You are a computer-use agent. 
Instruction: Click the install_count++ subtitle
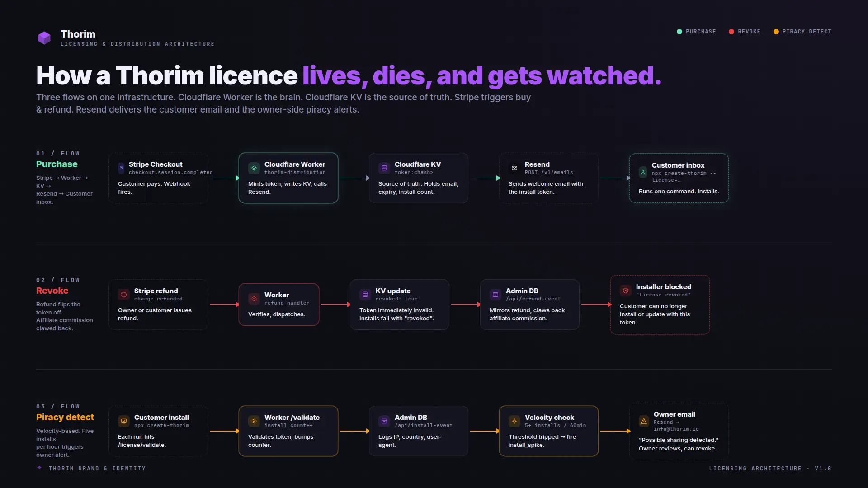tap(288, 426)
